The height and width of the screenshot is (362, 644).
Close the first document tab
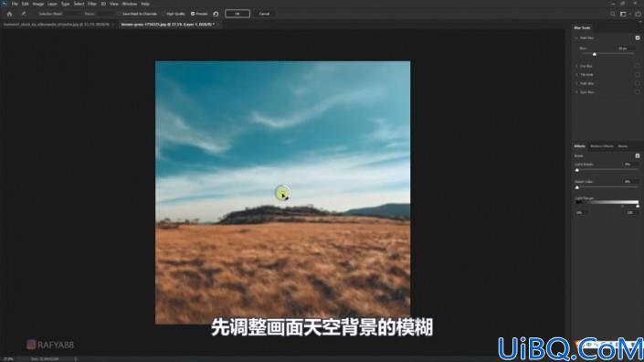[x=113, y=25]
